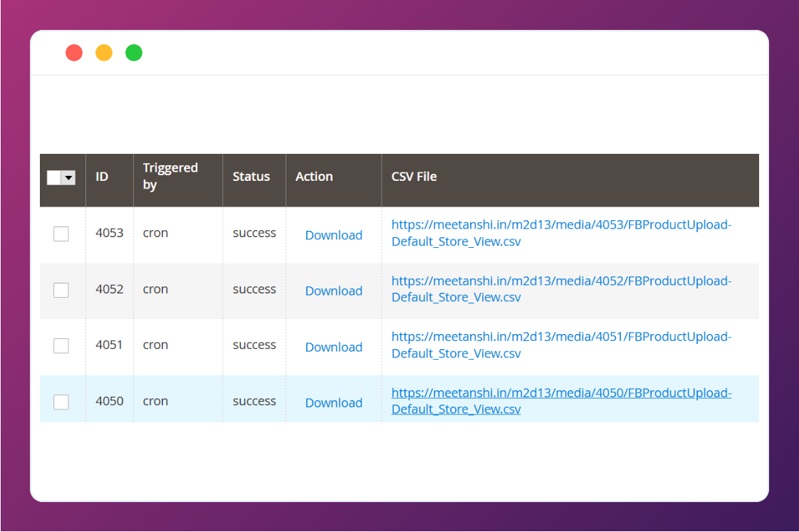Download the CSV for ID 4051
This screenshot has width=799, height=532.
coord(334,347)
